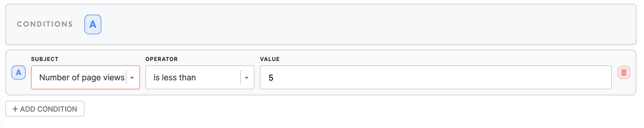Click the OPERATOR column label
Image resolution: width=644 pixels, height=128 pixels.
162,59
